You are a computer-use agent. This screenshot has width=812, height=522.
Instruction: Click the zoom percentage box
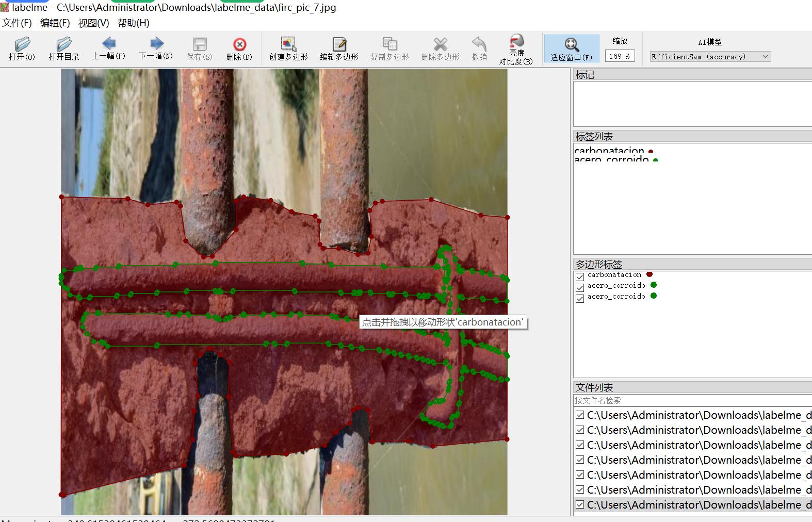point(620,56)
